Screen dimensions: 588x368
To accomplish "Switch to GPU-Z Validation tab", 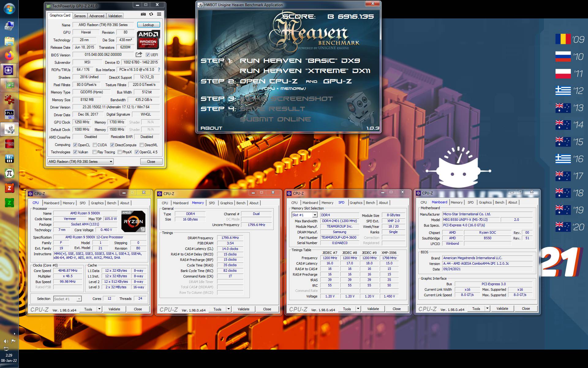I will [115, 16].
